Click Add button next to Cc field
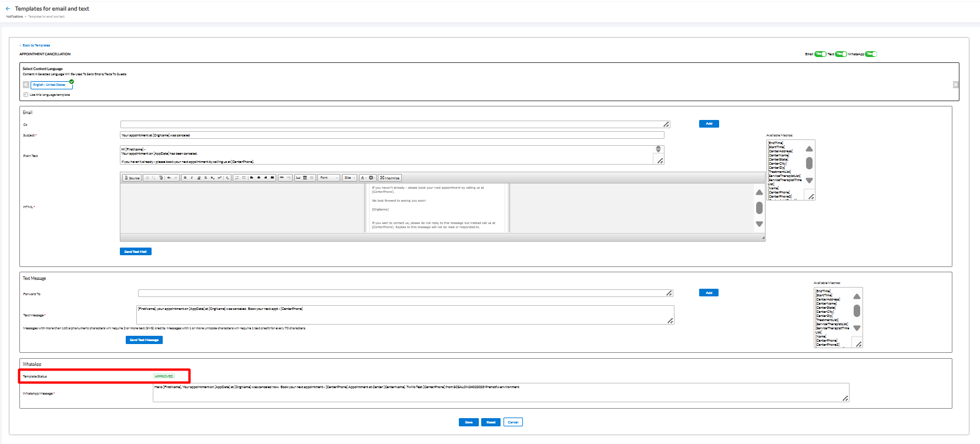Screen dimensions: 980x444 pos(709,123)
